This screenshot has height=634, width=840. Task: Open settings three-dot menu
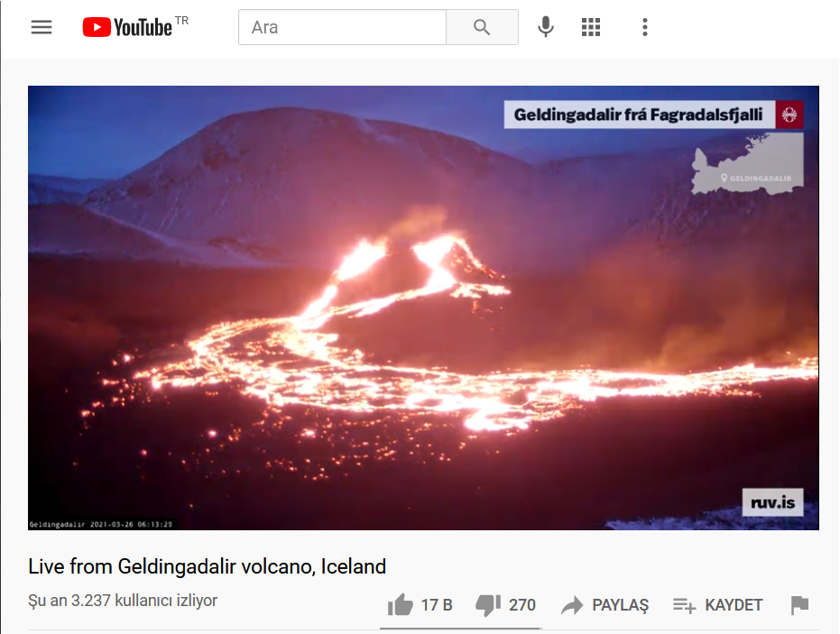tap(645, 27)
